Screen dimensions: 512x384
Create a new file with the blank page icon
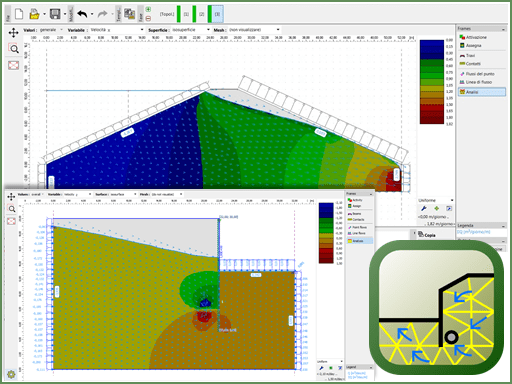pos(19,14)
